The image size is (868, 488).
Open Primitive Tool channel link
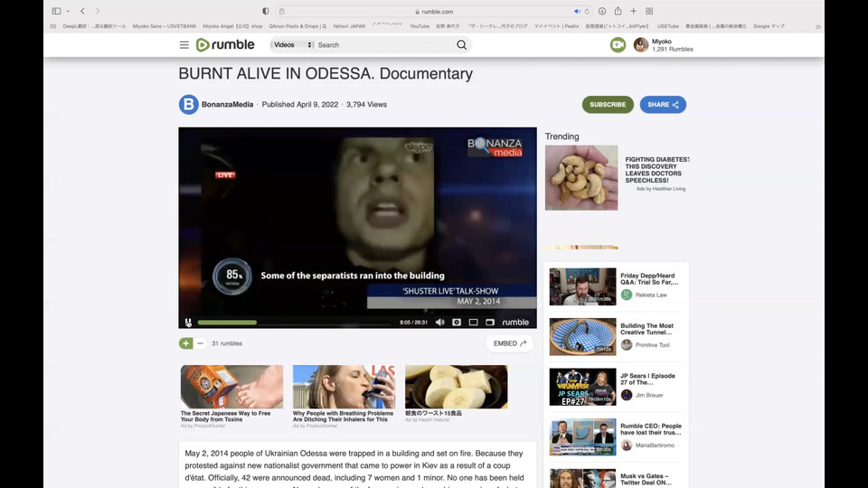click(x=652, y=344)
